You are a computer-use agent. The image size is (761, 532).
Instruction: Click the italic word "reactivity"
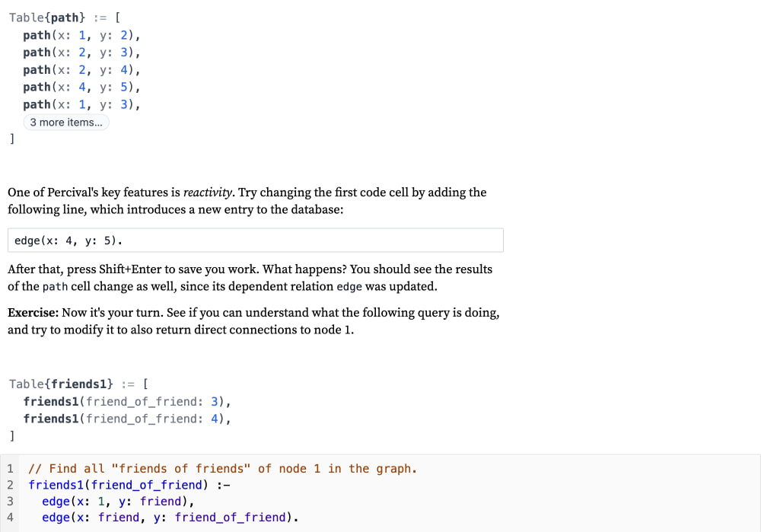pos(208,193)
